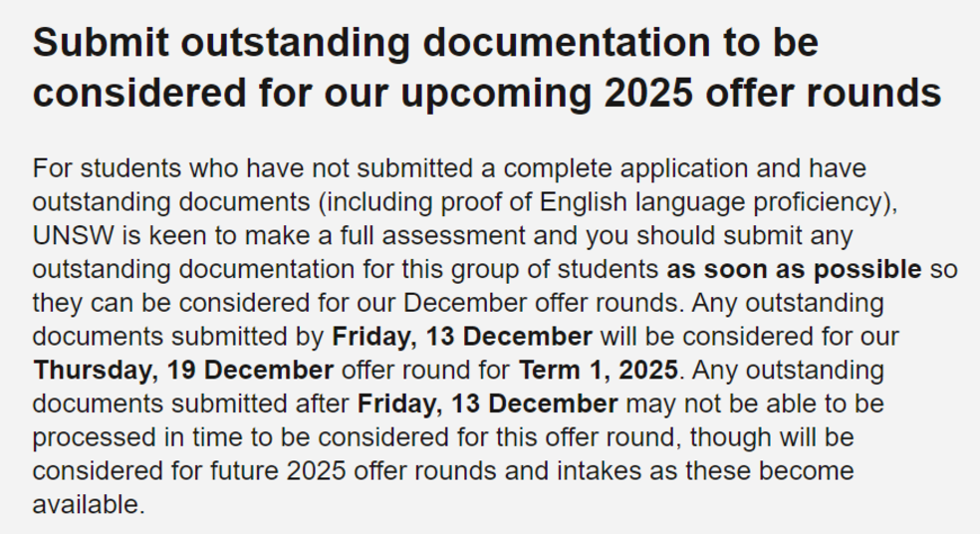Click "Friday, 13 December" following "submitted after"
Screen dimensions: 980x534
pos(487,403)
